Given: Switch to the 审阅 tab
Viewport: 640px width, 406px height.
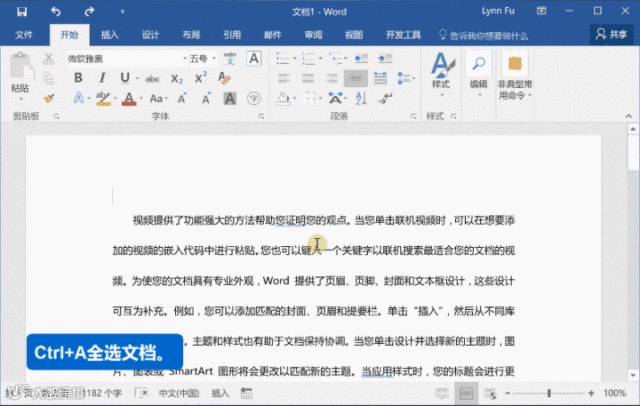Looking at the screenshot, I should pyautogui.click(x=313, y=35).
